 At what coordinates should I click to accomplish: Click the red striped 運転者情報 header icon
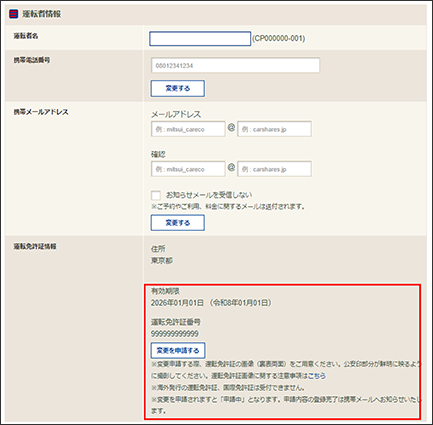click(x=13, y=14)
